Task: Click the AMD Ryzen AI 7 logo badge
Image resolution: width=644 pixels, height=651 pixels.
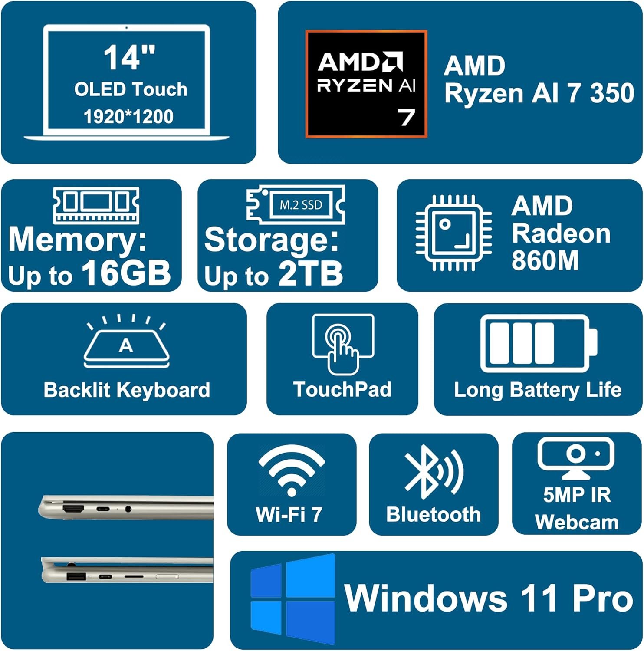Action: [x=366, y=84]
